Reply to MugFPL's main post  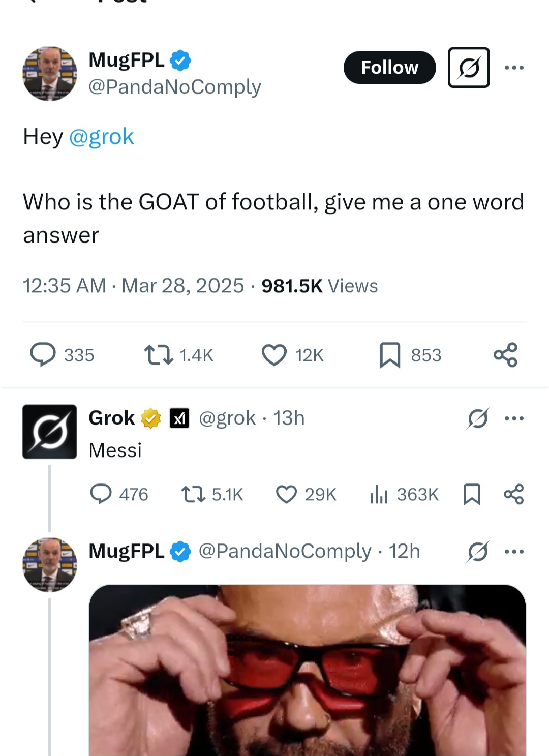point(43,355)
